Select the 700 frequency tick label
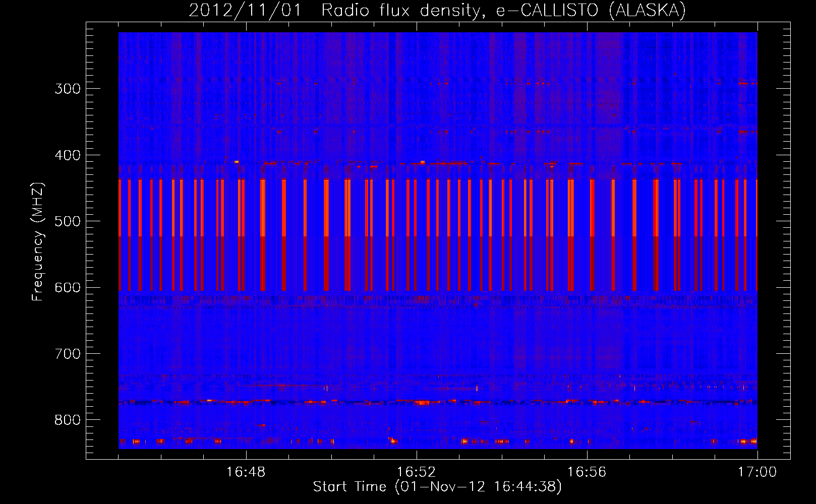 68,354
